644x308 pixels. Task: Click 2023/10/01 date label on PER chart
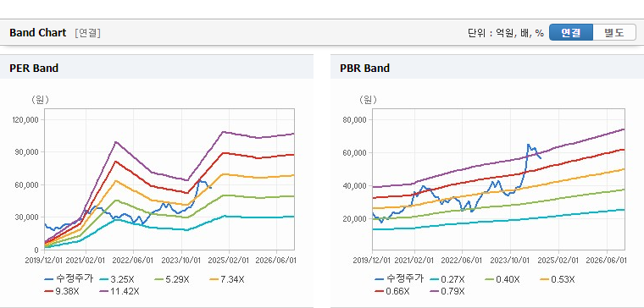click(181, 261)
